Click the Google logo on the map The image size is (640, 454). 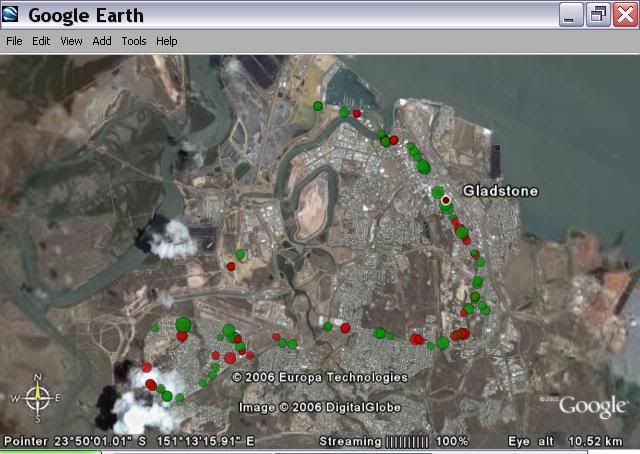pos(592,407)
